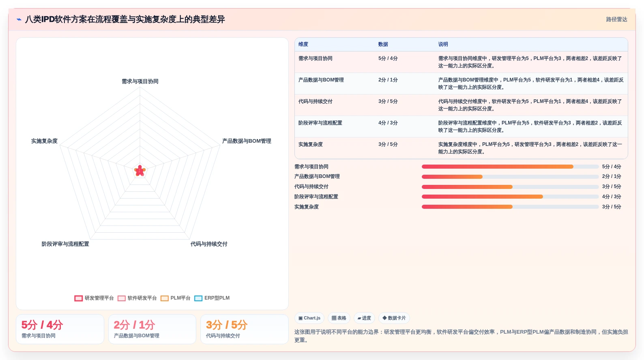Open the 3分 / 5分 代码与持续交付 data card
644x360 pixels.
point(245,329)
